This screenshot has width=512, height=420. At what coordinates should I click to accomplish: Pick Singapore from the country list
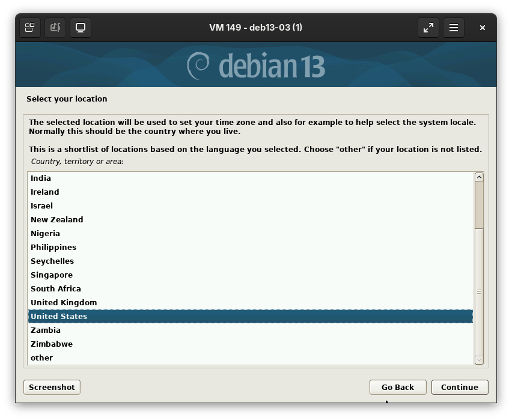(52, 275)
